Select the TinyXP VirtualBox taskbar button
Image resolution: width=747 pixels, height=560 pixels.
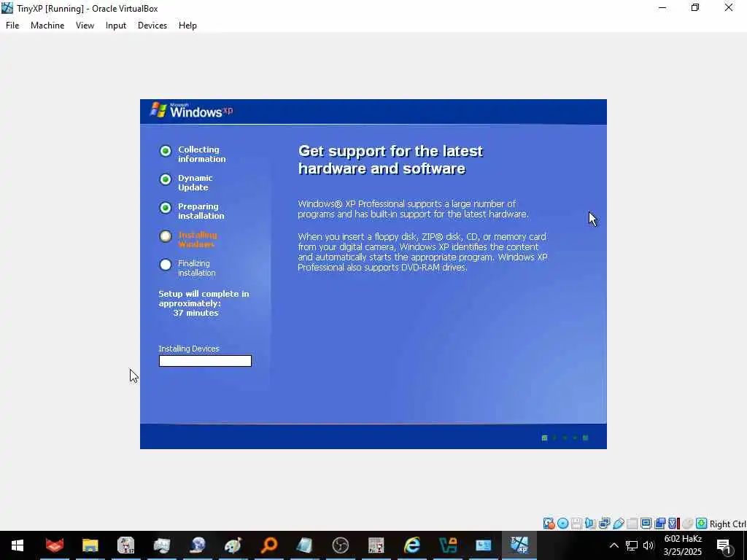[519, 545]
